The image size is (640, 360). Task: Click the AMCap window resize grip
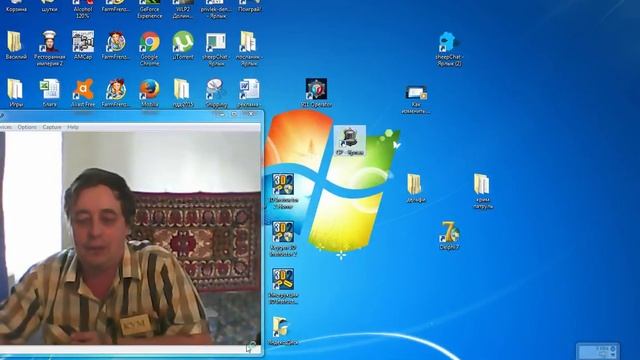click(251, 347)
